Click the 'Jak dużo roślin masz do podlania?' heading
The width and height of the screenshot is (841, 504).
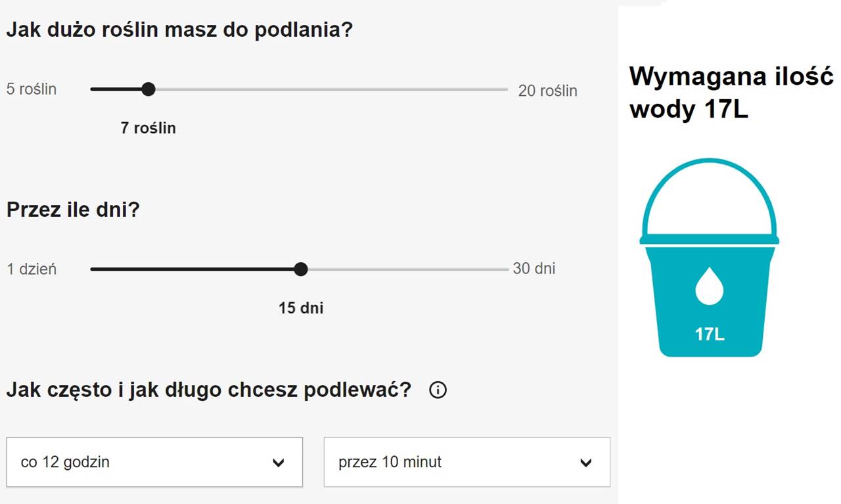[x=179, y=29]
